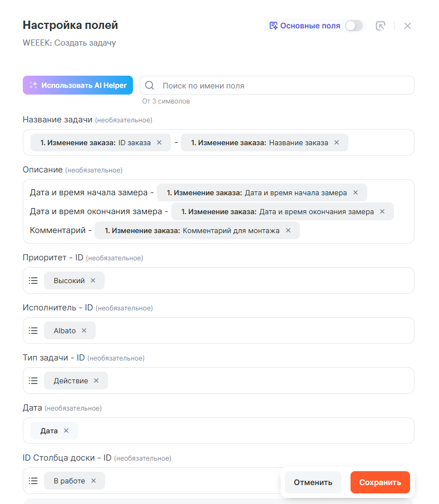
Task: Delete the Дата и время окончания замера tag
Action: pos(382,211)
